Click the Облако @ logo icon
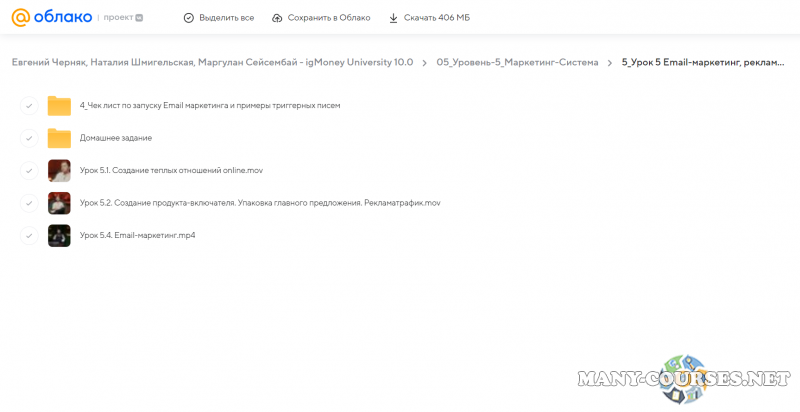Viewport: 800px width, 412px height. (22, 17)
